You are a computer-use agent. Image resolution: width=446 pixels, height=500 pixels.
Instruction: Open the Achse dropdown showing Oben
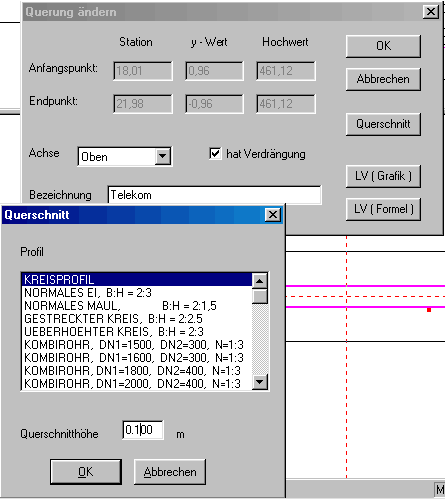tap(163, 156)
